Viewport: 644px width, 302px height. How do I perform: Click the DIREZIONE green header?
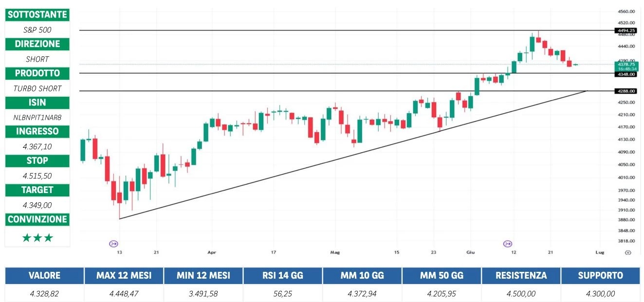[x=37, y=44]
